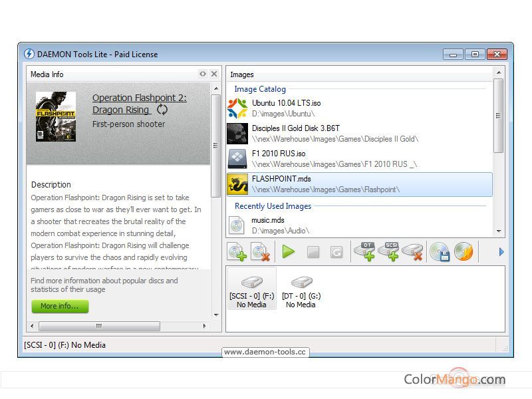Click Media Info scroll up arrow
This screenshot has height=399, width=532.
pos(216,88)
